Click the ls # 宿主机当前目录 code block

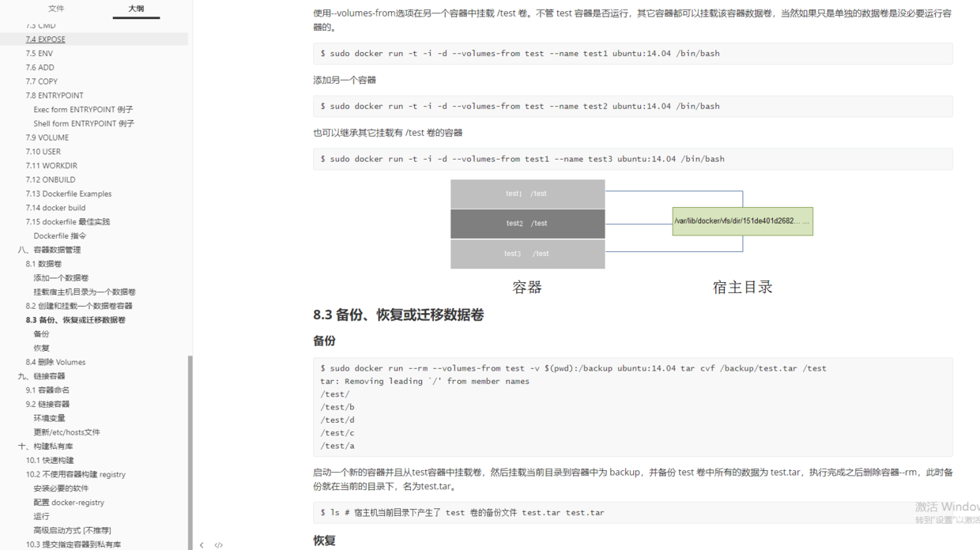click(632, 513)
